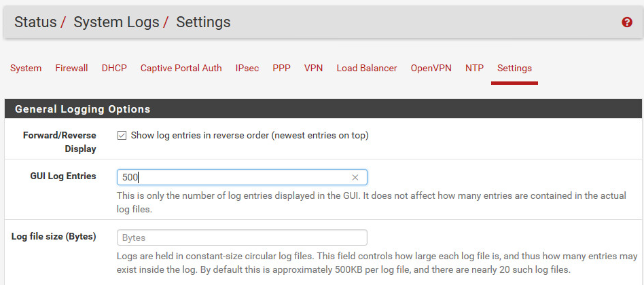Go to the IPsec tab
This screenshot has height=285, width=644.
click(x=247, y=68)
